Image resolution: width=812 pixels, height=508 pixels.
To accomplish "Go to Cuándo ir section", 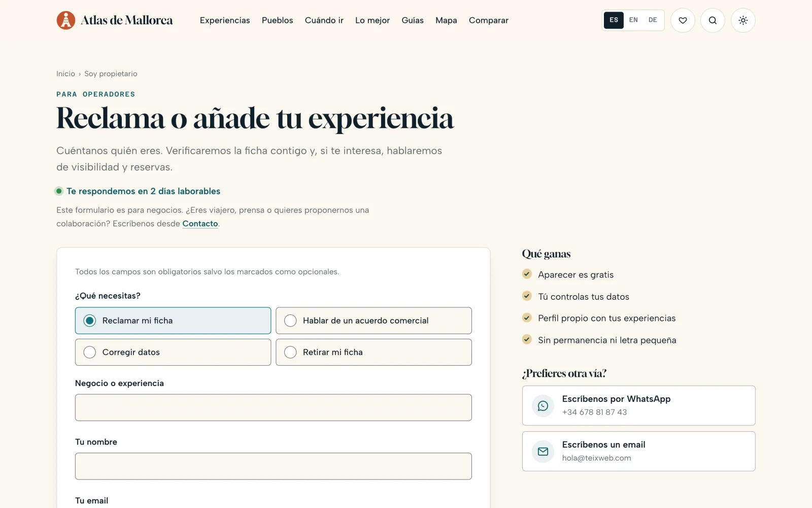I will pyautogui.click(x=324, y=20).
